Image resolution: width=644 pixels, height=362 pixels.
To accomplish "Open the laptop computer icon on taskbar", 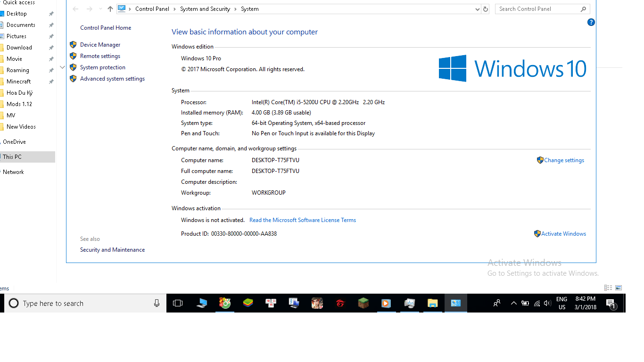I will click(201, 303).
